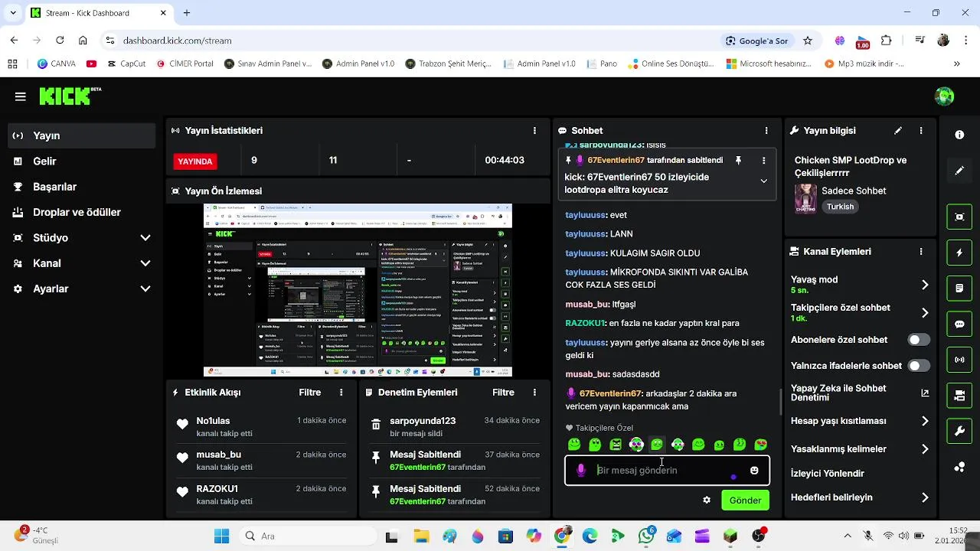Open emoji picker in message box
The image size is (980, 551).
754,471
